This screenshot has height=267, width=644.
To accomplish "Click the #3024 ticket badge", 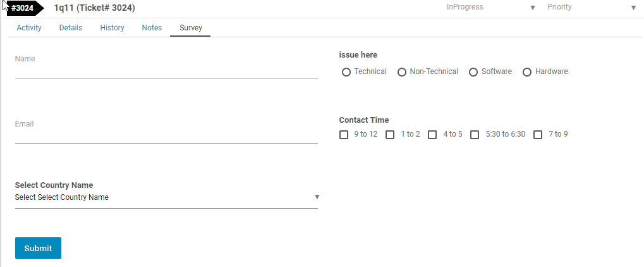I will click(x=23, y=8).
